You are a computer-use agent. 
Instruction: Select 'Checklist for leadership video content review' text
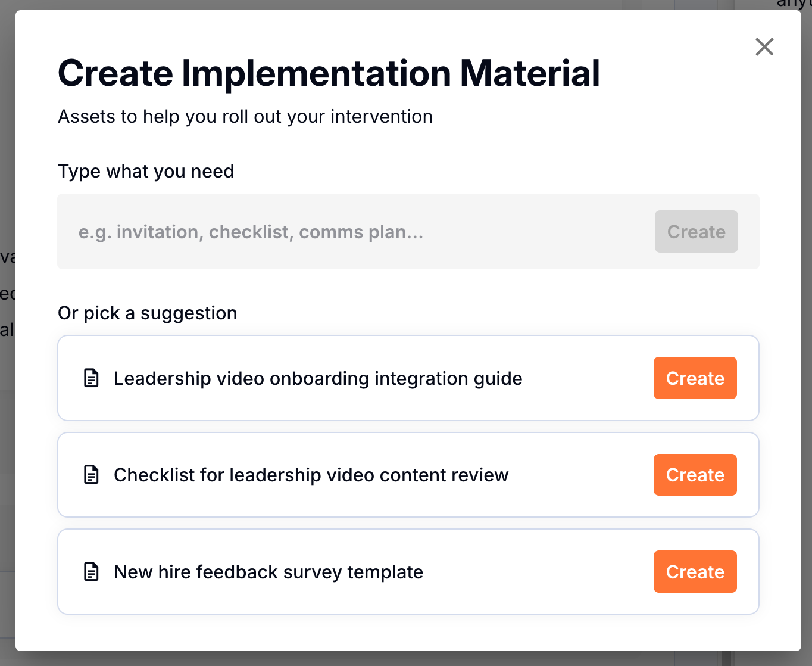pos(311,475)
